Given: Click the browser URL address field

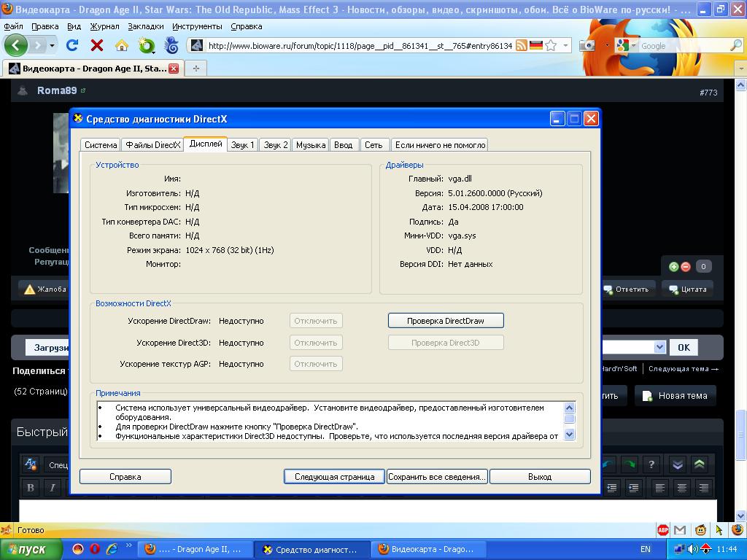Looking at the screenshot, I should (360, 46).
